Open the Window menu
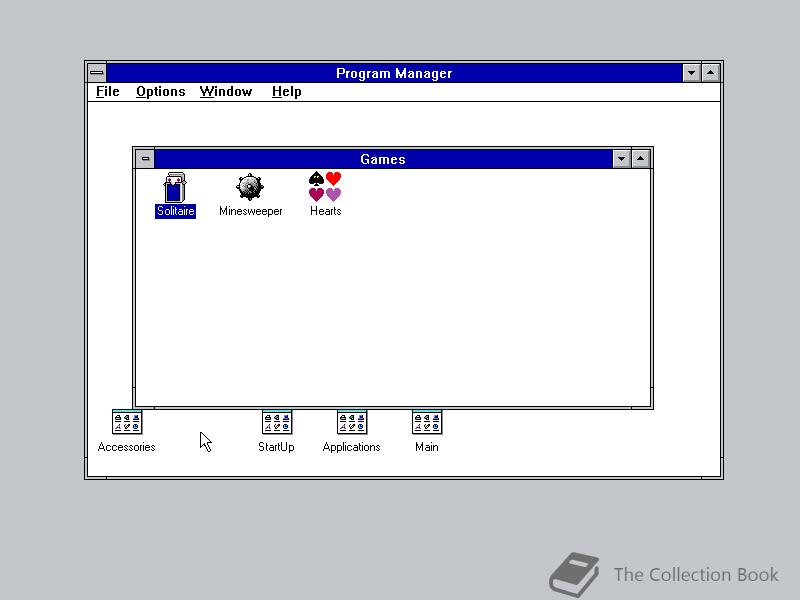Screen dimensions: 800x600 coord(226,92)
